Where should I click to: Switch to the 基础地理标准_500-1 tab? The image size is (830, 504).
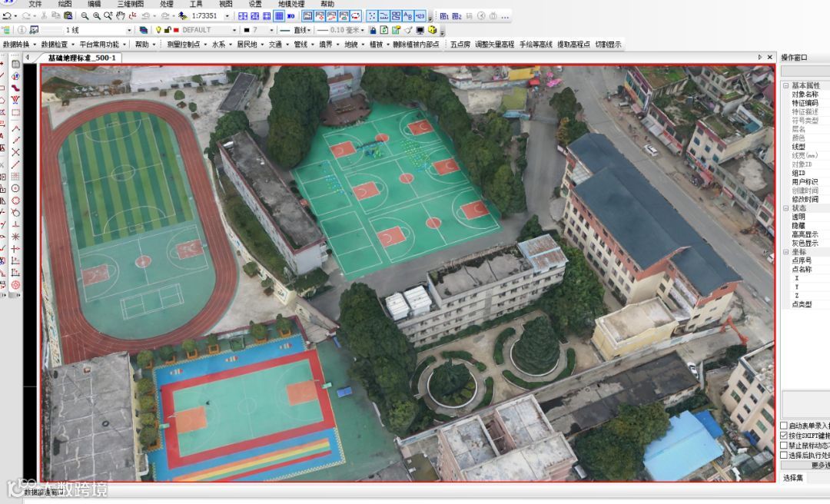81,58
